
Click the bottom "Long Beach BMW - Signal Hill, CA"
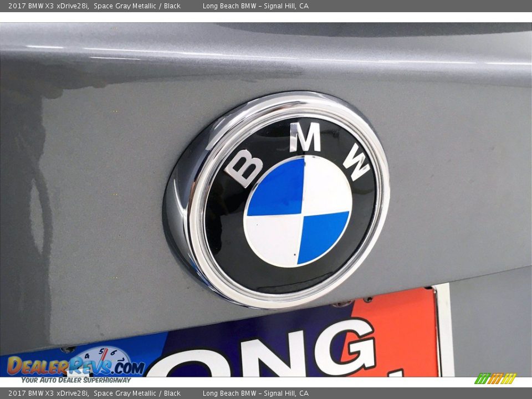(256, 393)
